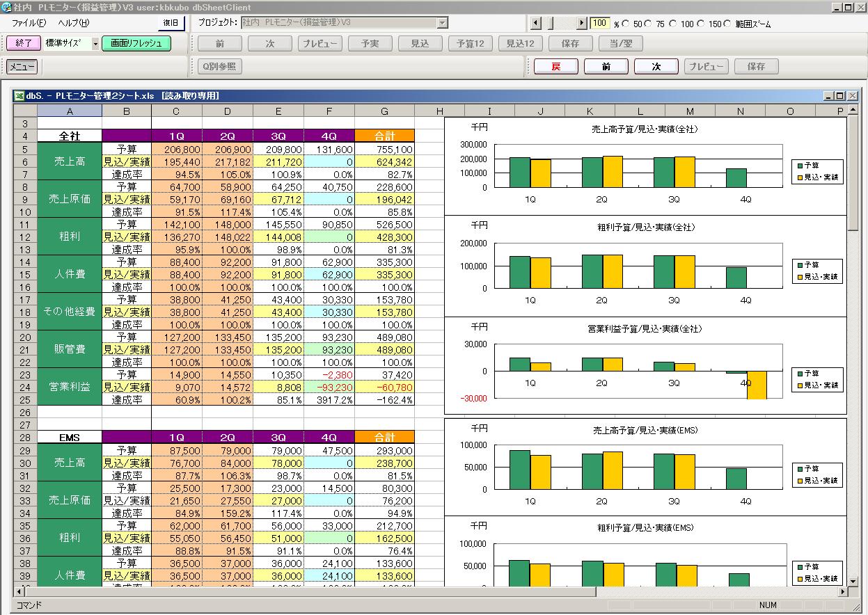
Task: Select the 範囲ズーム radio button
Action: click(x=728, y=24)
